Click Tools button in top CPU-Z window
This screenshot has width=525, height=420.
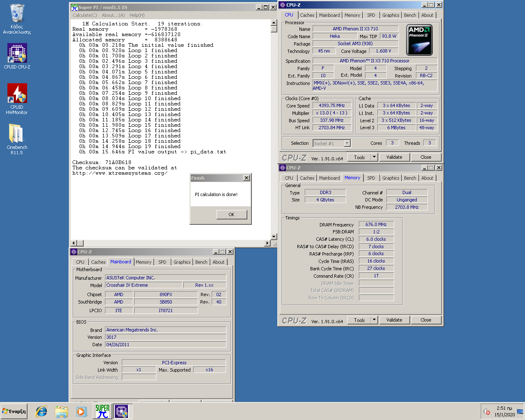tap(359, 157)
